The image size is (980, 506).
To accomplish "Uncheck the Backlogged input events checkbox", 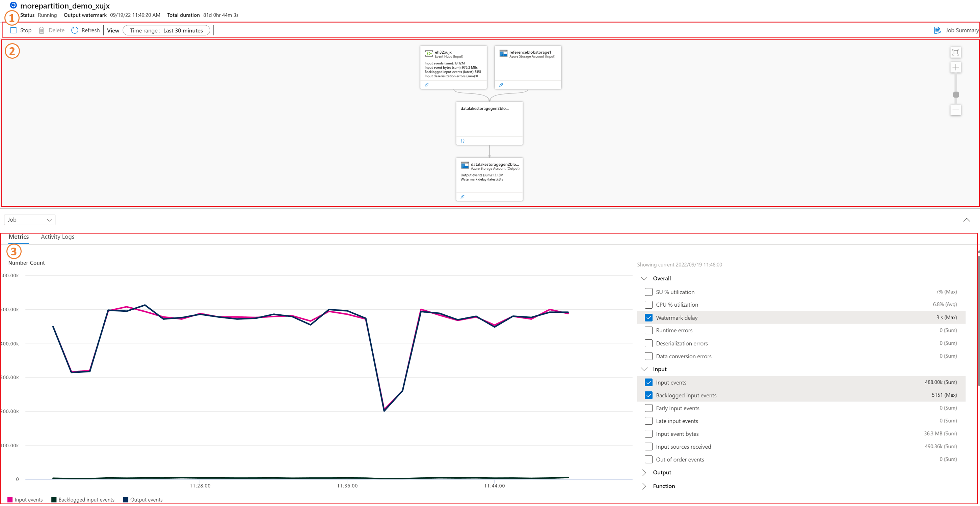I will coord(648,395).
